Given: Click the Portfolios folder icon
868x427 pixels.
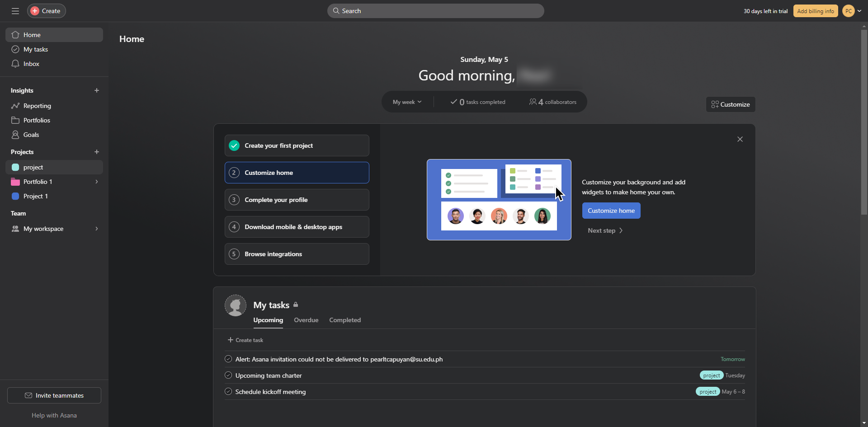Looking at the screenshot, I should (15, 120).
